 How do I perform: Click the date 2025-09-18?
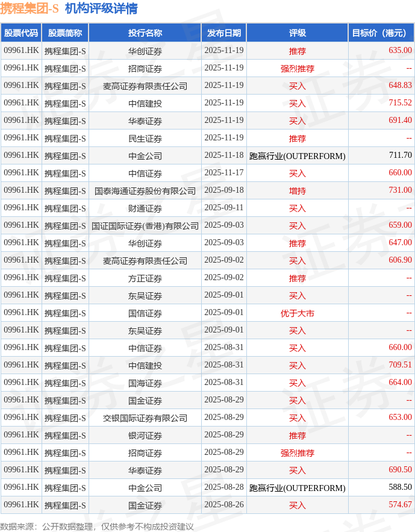(x=224, y=190)
